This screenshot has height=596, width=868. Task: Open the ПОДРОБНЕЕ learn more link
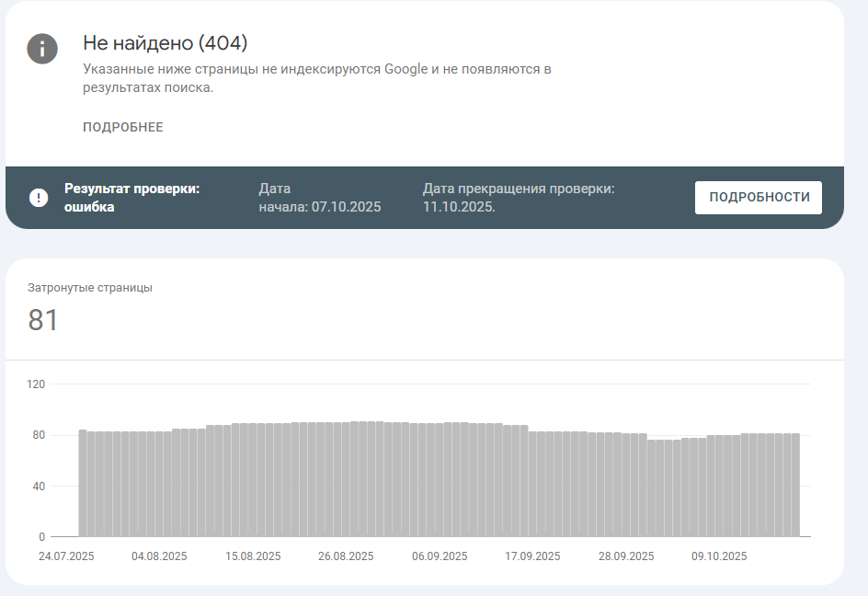tap(123, 127)
